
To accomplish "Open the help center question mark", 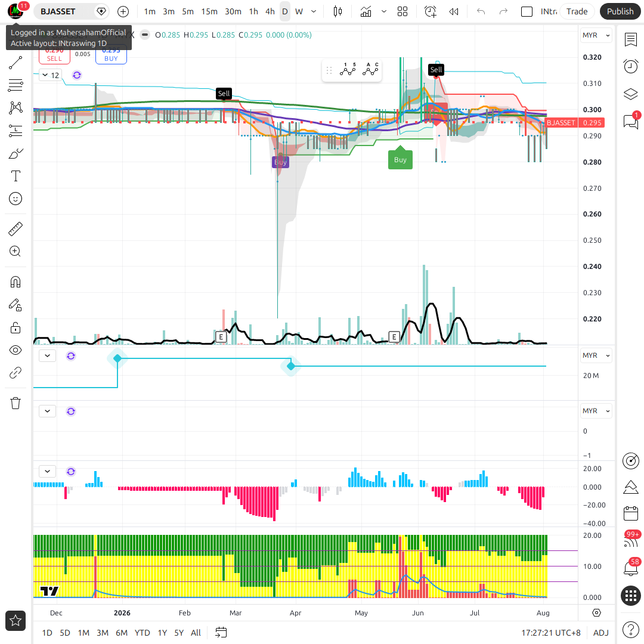I will pyautogui.click(x=630, y=630).
